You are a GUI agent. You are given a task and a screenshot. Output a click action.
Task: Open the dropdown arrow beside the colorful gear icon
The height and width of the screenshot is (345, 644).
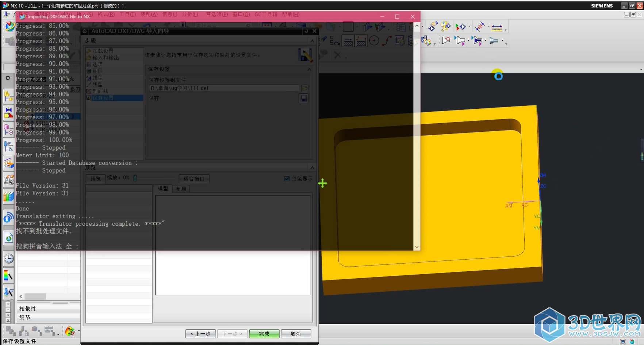click(x=78, y=331)
